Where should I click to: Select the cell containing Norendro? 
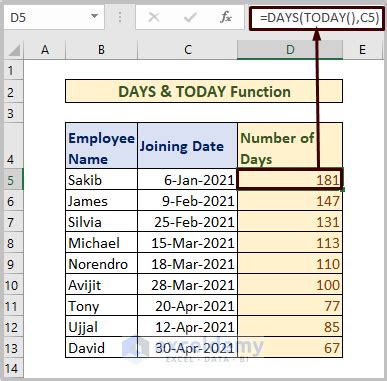pos(101,263)
